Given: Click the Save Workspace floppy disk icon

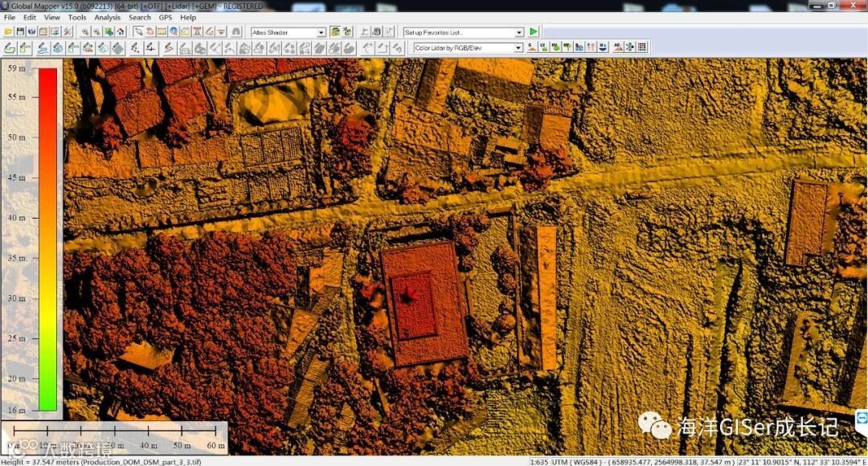Looking at the screenshot, I should (x=20, y=32).
